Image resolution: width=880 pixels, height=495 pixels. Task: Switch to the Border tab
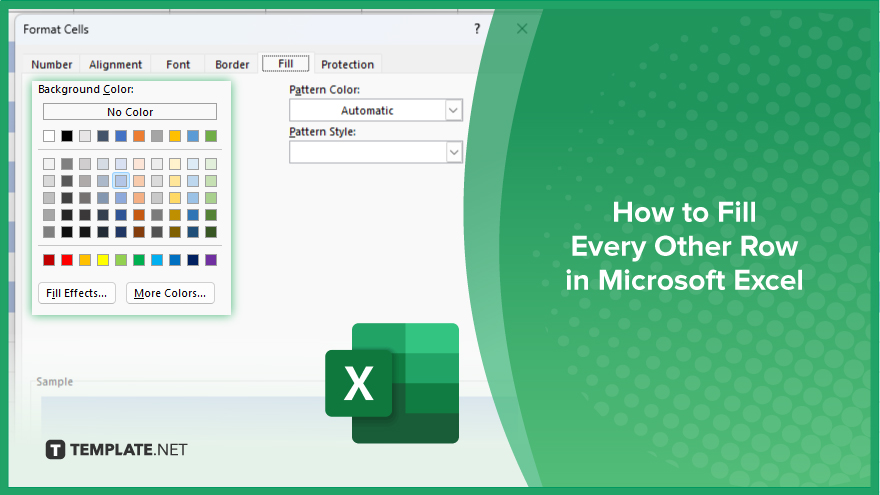click(232, 65)
